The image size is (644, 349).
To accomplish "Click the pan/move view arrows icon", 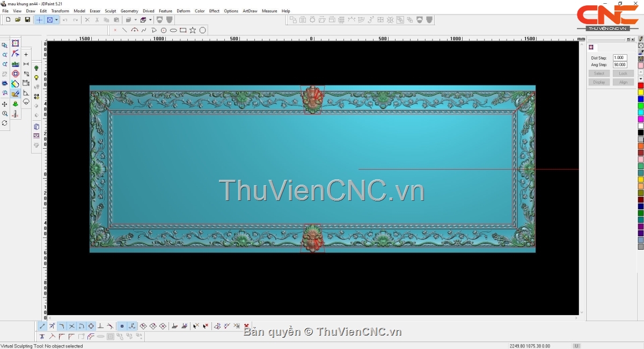I will (x=5, y=104).
